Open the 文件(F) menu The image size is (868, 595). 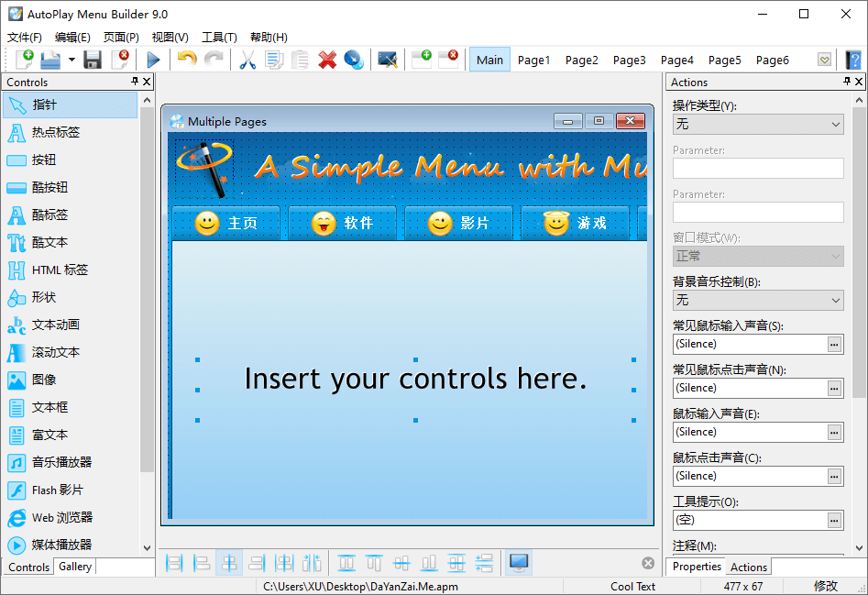click(x=25, y=37)
